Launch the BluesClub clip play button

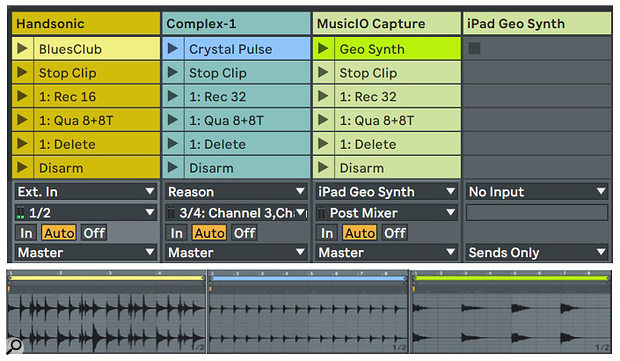(x=23, y=49)
